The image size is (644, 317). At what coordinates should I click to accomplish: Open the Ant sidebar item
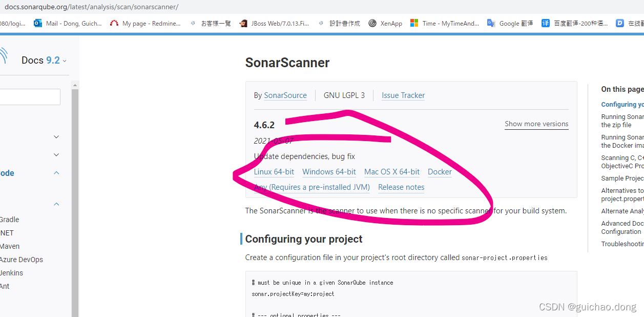[5, 286]
